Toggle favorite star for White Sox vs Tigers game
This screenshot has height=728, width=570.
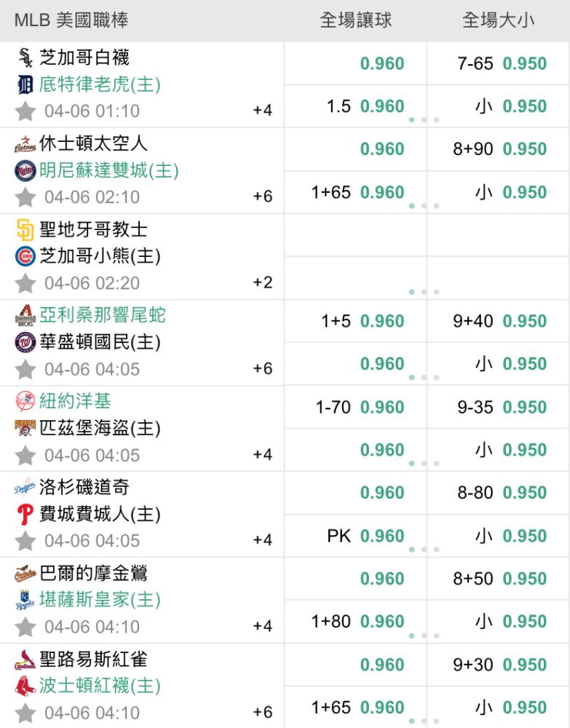coord(25,111)
